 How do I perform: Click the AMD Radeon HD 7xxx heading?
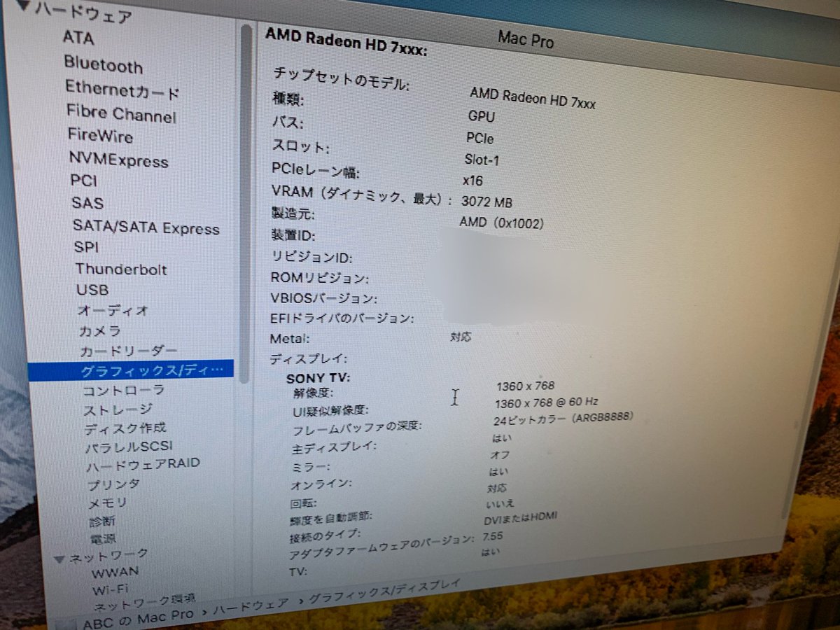point(346,41)
